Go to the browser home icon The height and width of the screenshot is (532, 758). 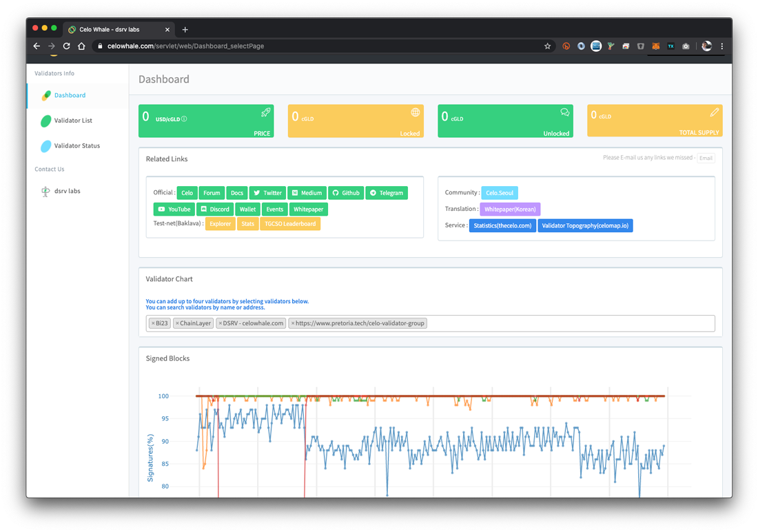coord(82,46)
